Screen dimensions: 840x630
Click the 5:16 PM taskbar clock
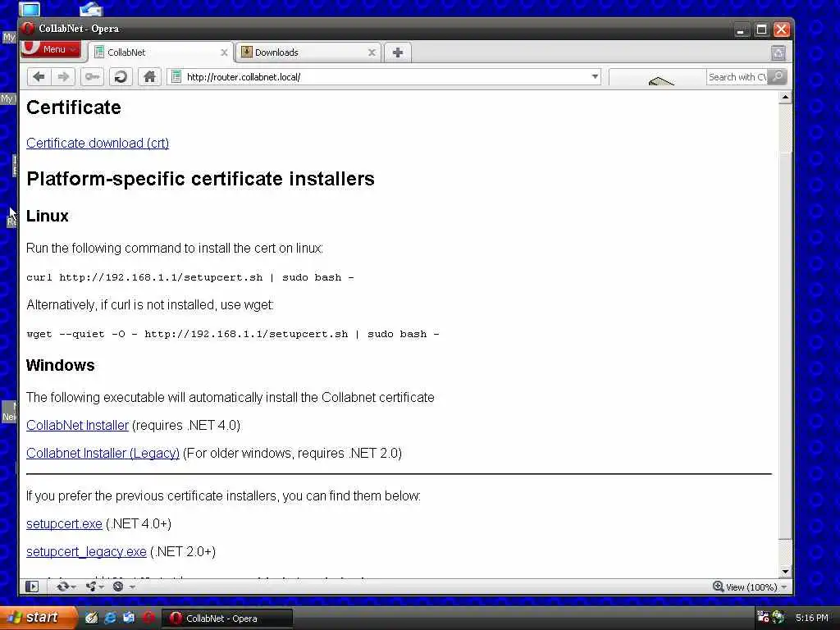click(811, 618)
